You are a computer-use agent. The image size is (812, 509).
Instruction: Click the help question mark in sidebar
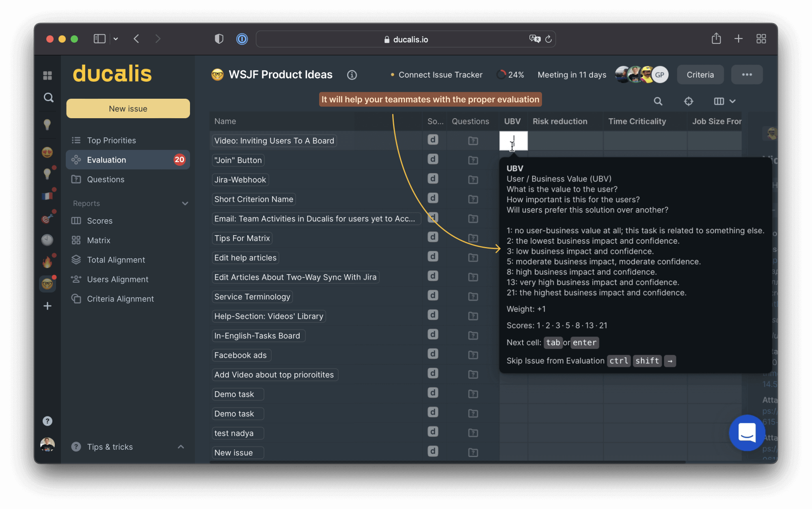pyautogui.click(x=48, y=421)
